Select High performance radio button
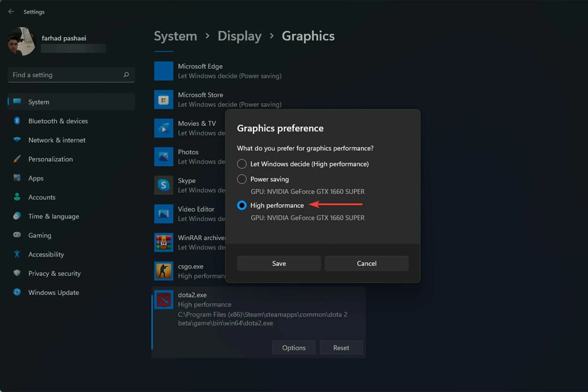This screenshot has width=588, height=392. tap(242, 205)
